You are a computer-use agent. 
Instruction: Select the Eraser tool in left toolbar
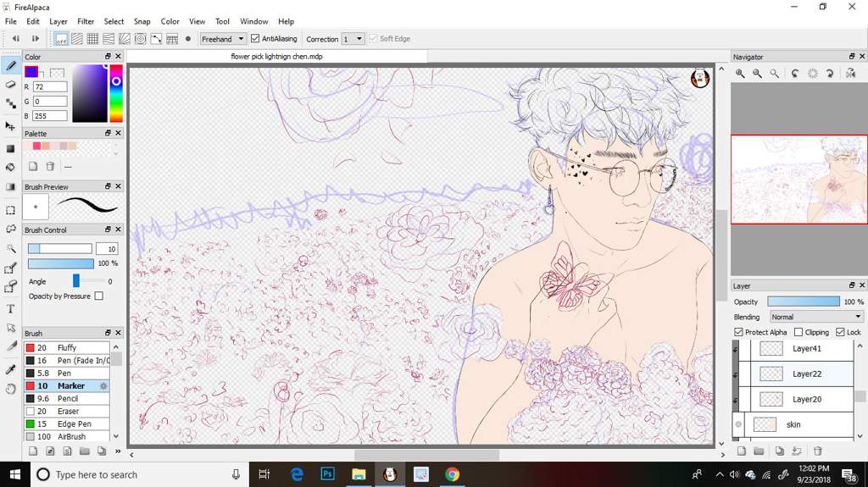point(10,85)
